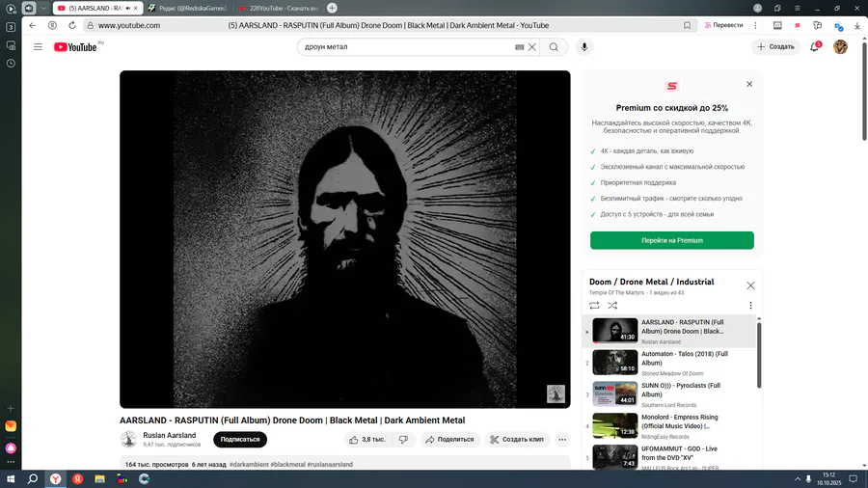Open #ruslanaarsland hashtag link
The height and width of the screenshot is (488, 868).
pos(330,465)
